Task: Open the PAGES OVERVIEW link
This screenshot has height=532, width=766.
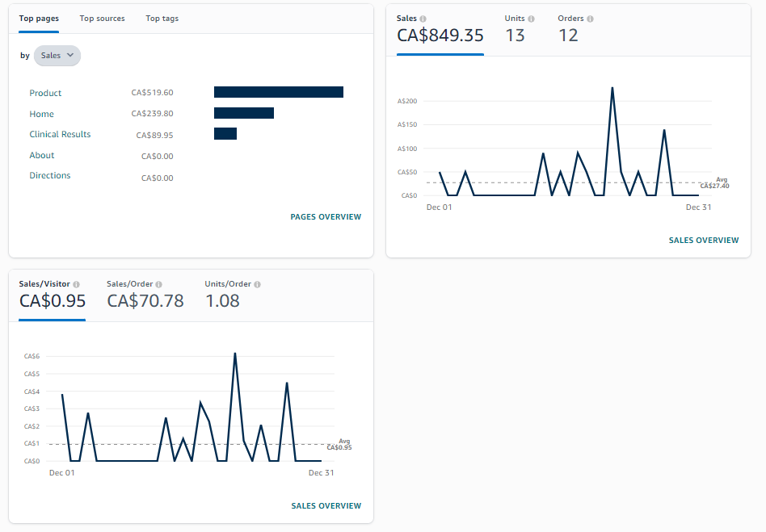Action: (326, 216)
